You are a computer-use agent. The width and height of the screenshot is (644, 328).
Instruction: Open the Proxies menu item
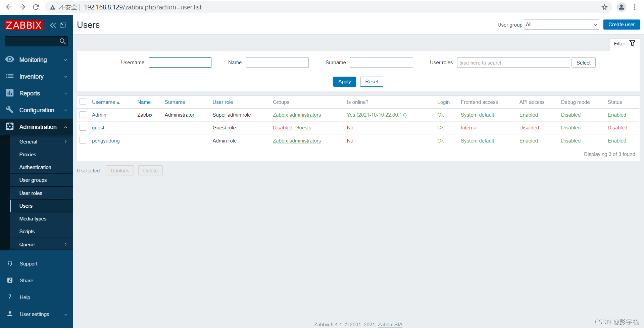tap(41, 154)
